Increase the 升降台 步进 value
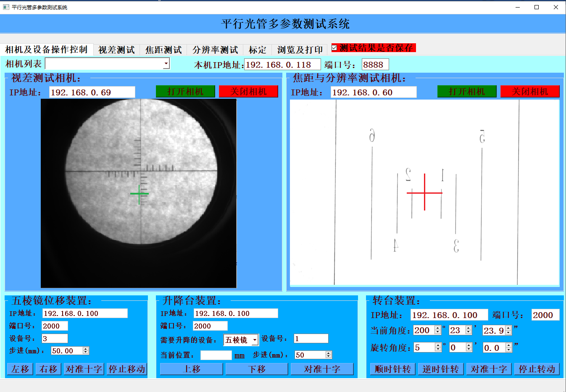This screenshot has width=566, height=392. coord(329,353)
